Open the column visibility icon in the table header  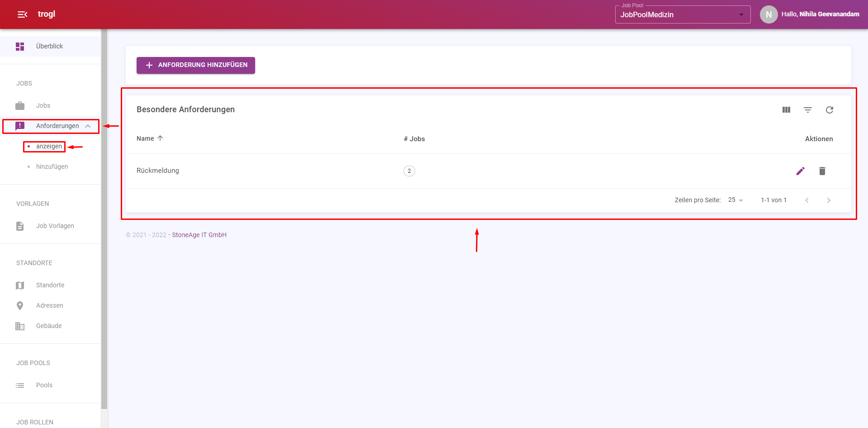(786, 110)
